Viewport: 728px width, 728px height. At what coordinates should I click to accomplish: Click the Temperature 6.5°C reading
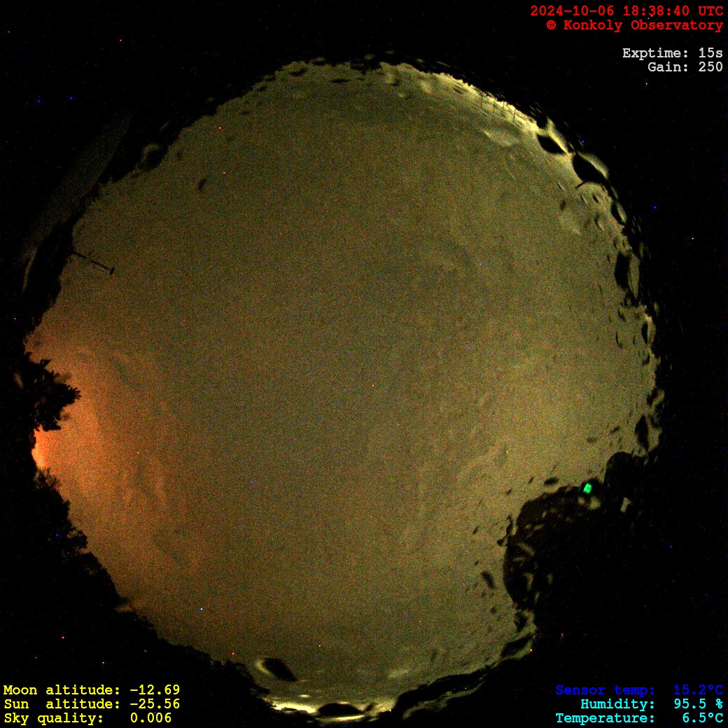638,718
